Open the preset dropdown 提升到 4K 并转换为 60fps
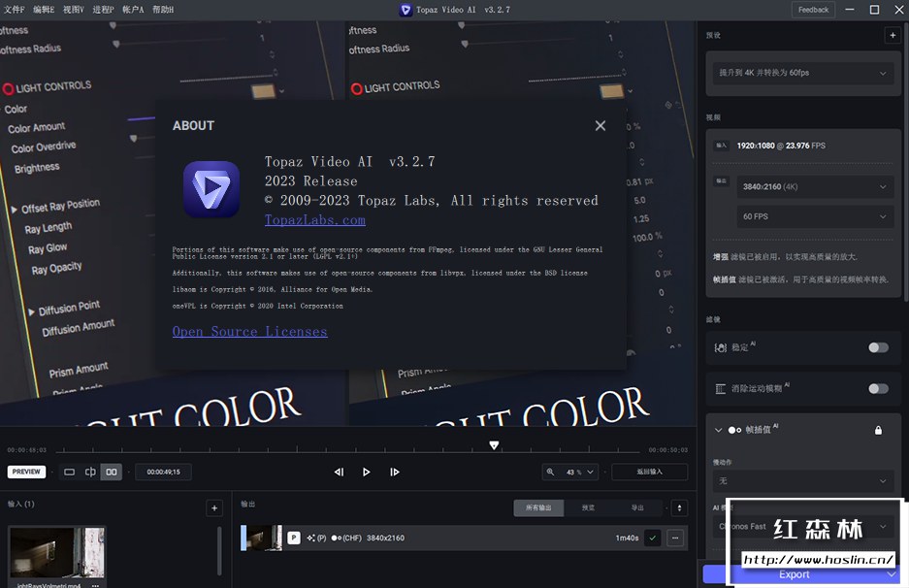The height and width of the screenshot is (588, 909). 803,73
